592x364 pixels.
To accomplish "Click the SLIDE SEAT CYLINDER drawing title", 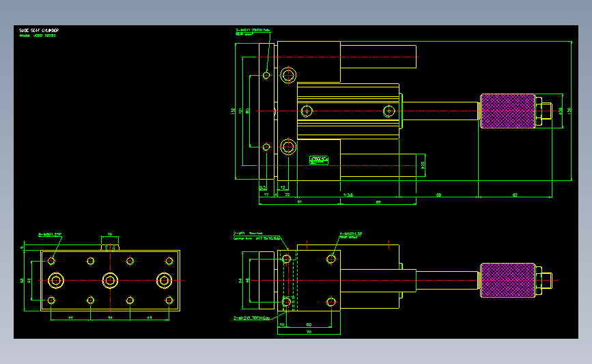I will 39,30.
